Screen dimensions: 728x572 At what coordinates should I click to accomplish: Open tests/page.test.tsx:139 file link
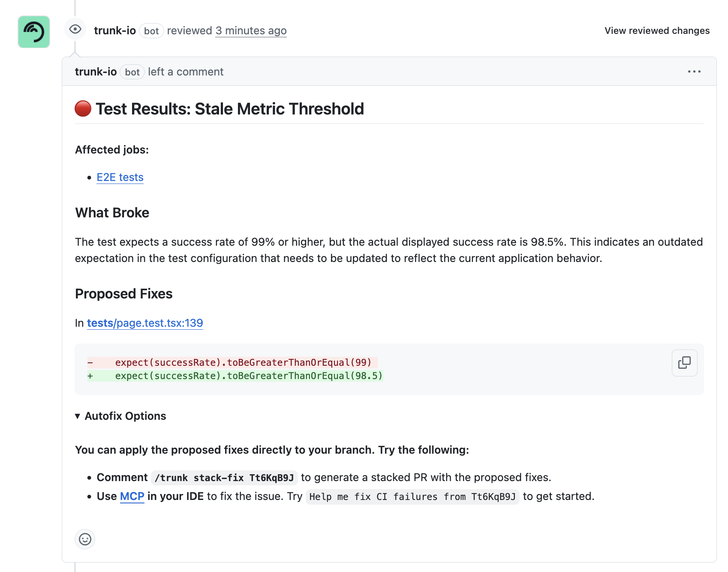[145, 323]
